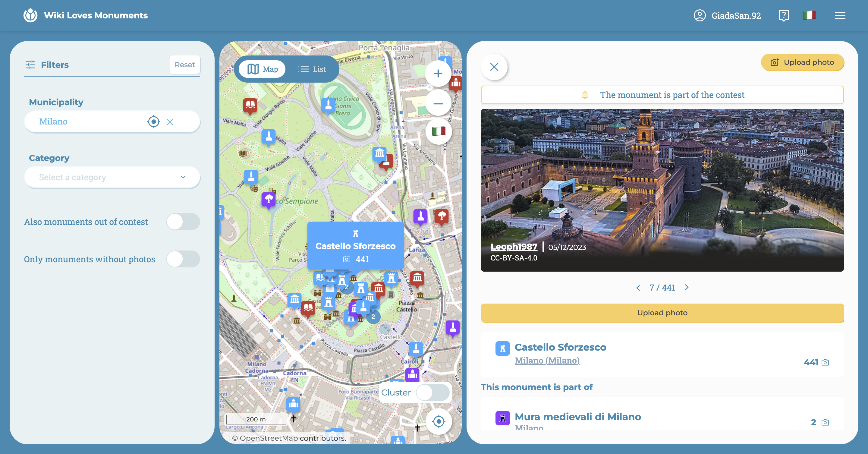Toggle only monuments without photos
The height and width of the screenshot is (454, 868).
183,259
